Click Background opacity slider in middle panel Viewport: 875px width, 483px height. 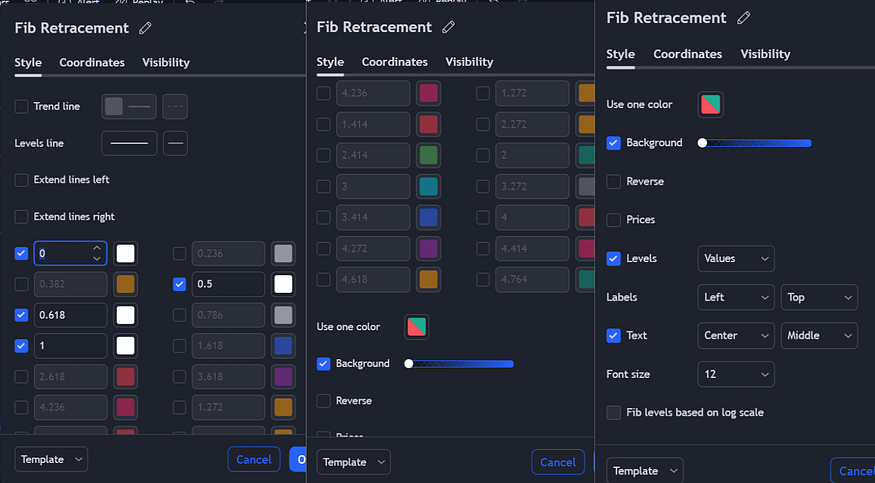[x=460, y=364]
